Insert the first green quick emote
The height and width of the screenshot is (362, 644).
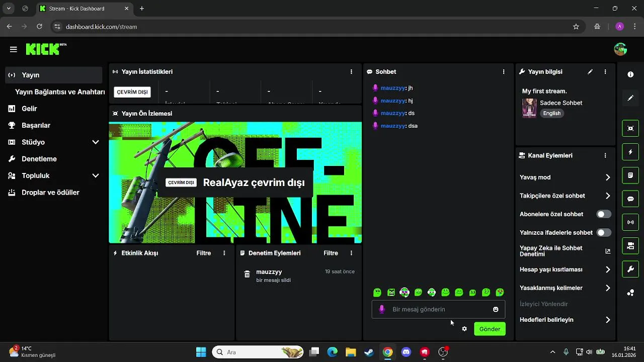click(377, 292)
